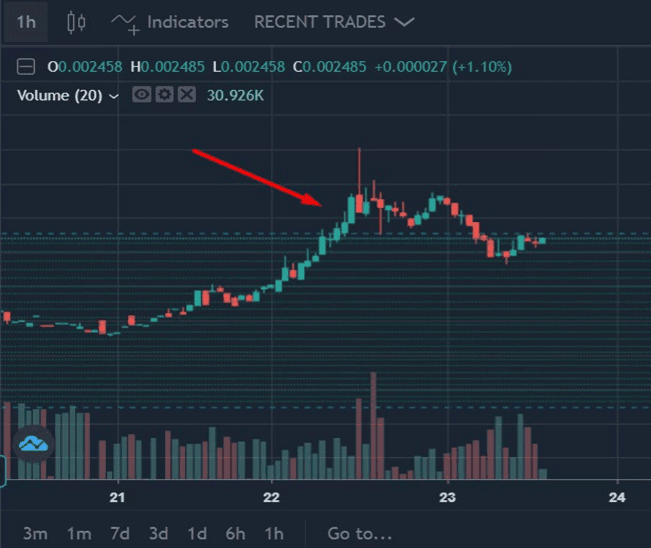Select the 7d time range

click(120, 533)
